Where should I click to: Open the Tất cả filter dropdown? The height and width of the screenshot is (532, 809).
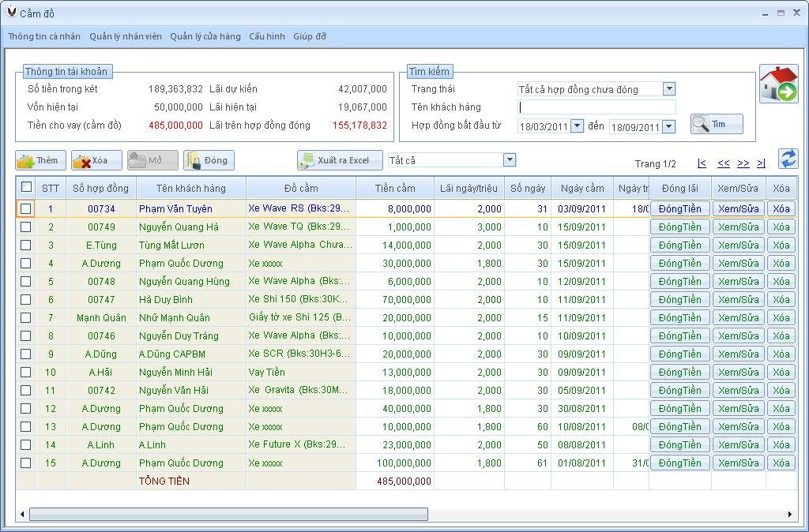(510, 159)
